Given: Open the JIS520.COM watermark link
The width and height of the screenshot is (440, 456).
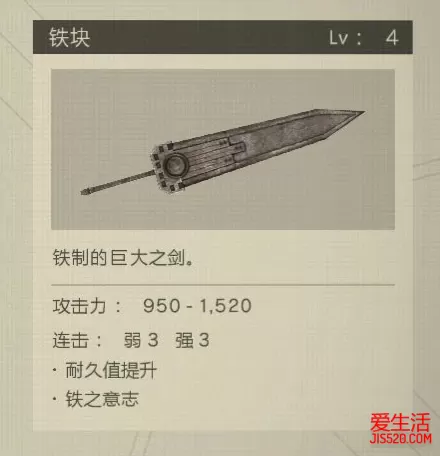Looking at the screenshot, I should point(401,438).
